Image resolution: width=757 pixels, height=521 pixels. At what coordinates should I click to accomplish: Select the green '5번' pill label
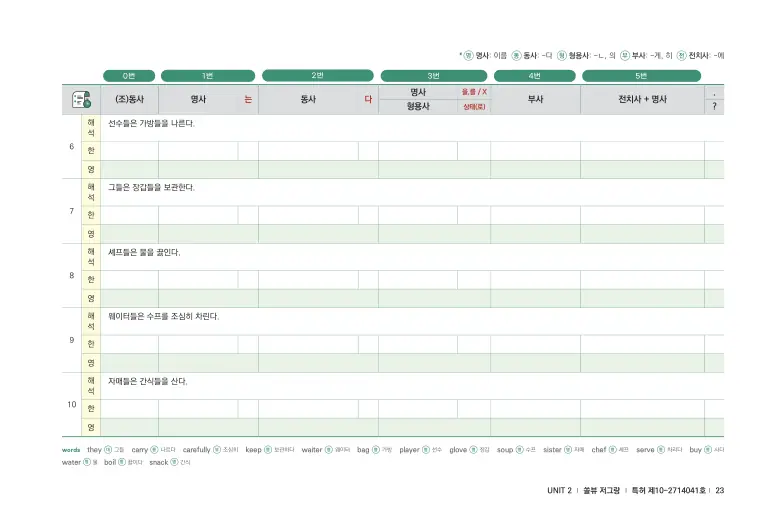pos(641,76)
